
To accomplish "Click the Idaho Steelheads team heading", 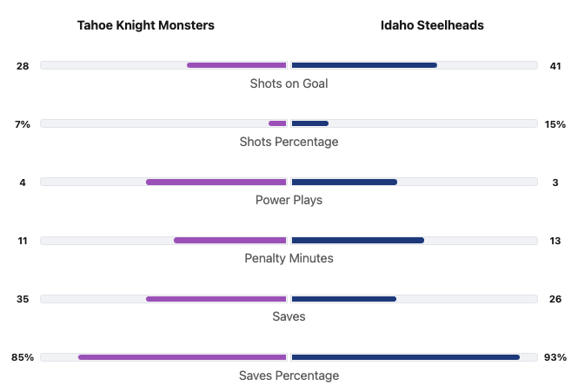I will click(432, 25).
